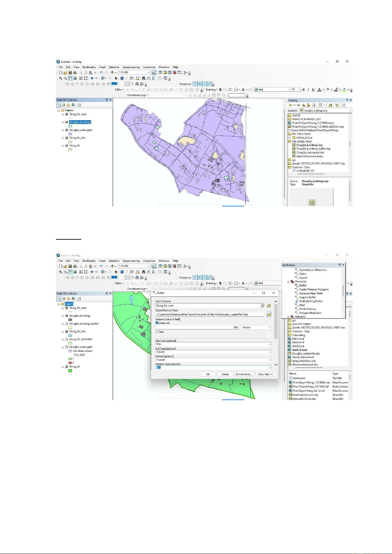Click the browse folder icon beside Input Features

pos(269,305)
